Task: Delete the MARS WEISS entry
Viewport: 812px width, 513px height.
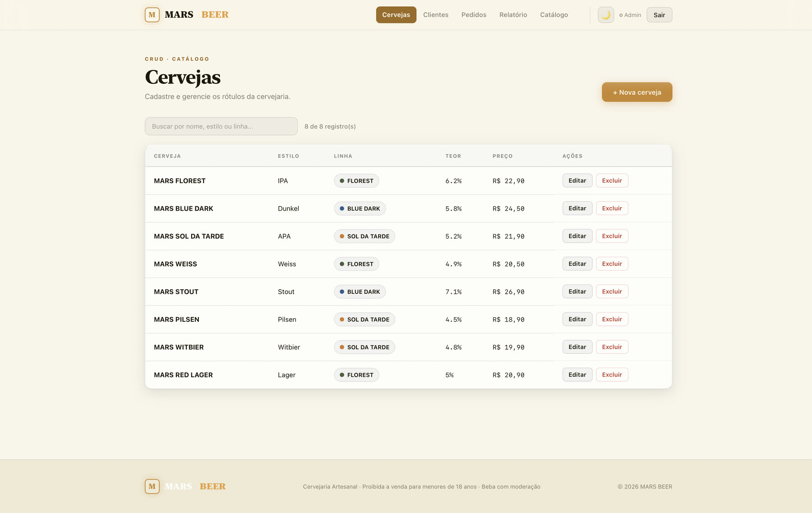Action: click(x=612, y=264)
